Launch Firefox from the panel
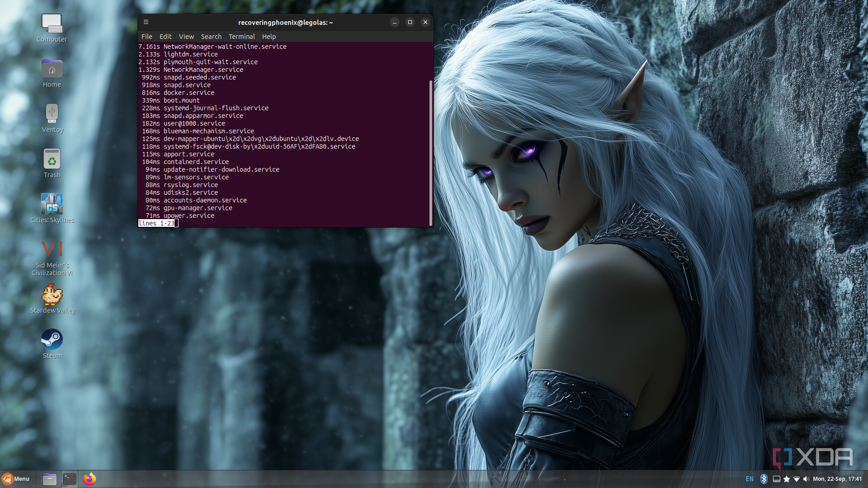 pyautogui.click(x=90, y=479)
